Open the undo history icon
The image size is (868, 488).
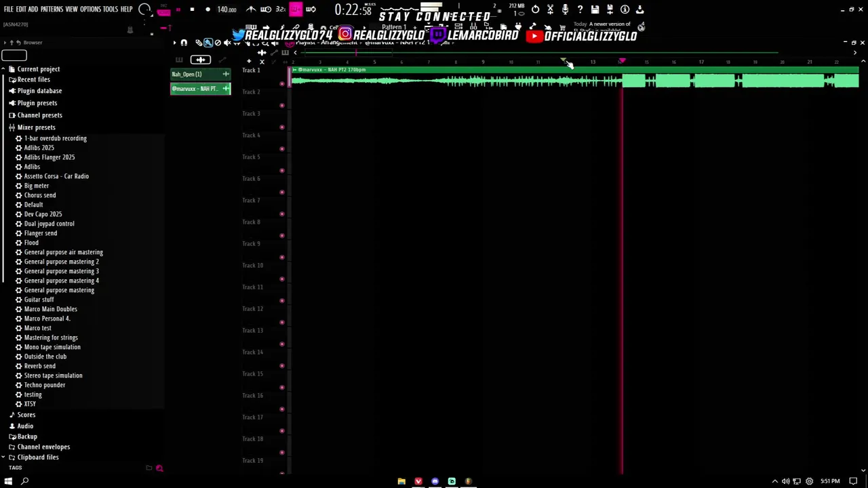pos(535,9)
